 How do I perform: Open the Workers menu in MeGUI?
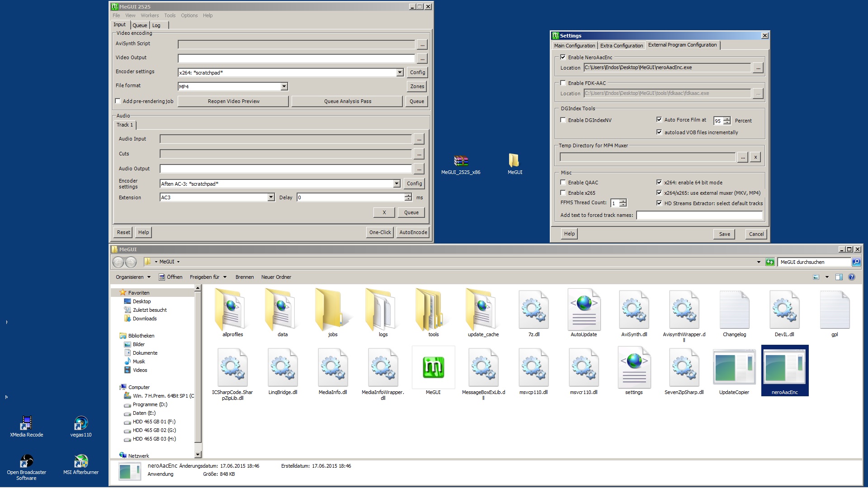[150, 15]
